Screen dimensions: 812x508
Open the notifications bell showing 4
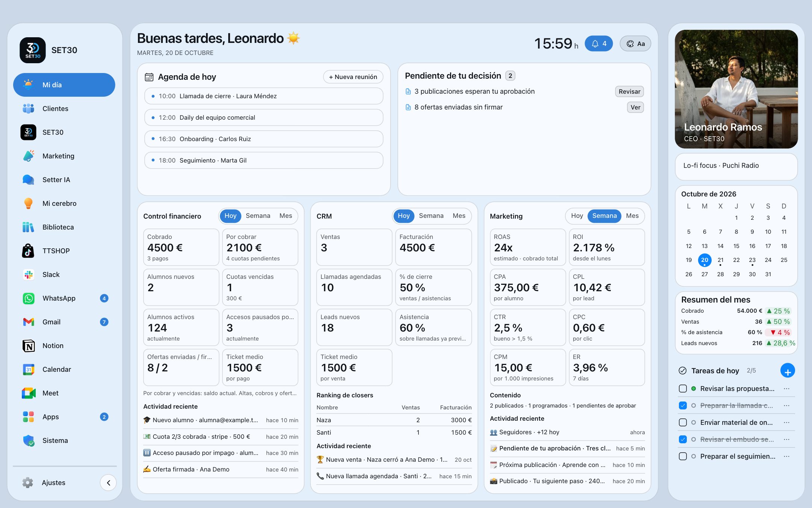point(599,44)
